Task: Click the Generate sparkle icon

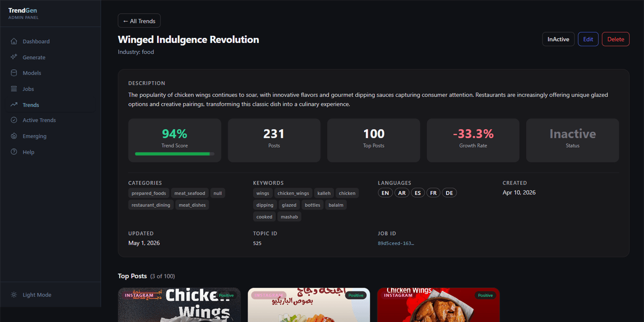Action: click(x=14, y=57)
